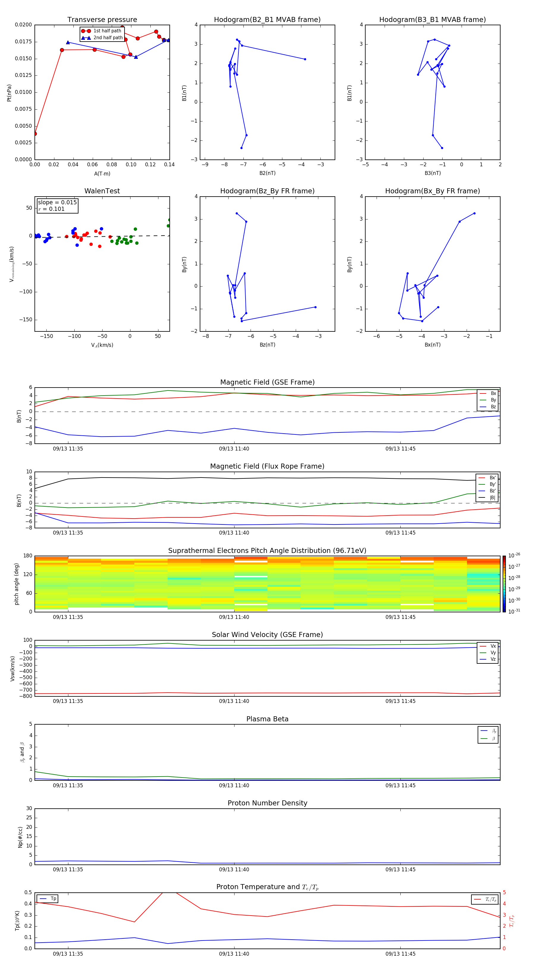Click the "β" entry below βp in Plasma Beta legend
The image size is (535, 980).
click(488, 739)
